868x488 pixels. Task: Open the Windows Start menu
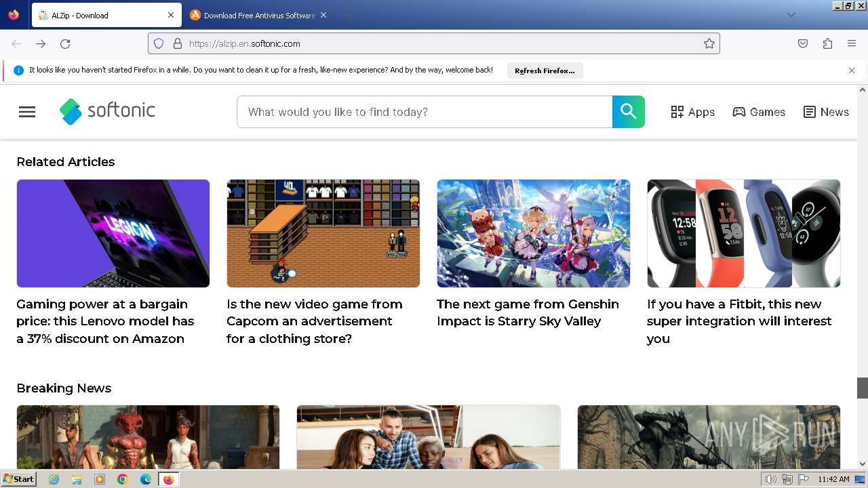pos(18,479)
